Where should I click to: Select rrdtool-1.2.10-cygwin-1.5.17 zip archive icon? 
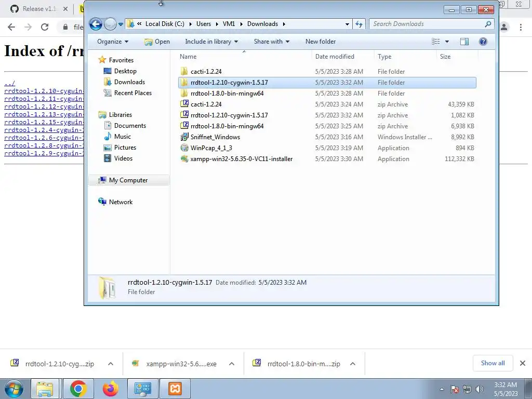point(184,115)
